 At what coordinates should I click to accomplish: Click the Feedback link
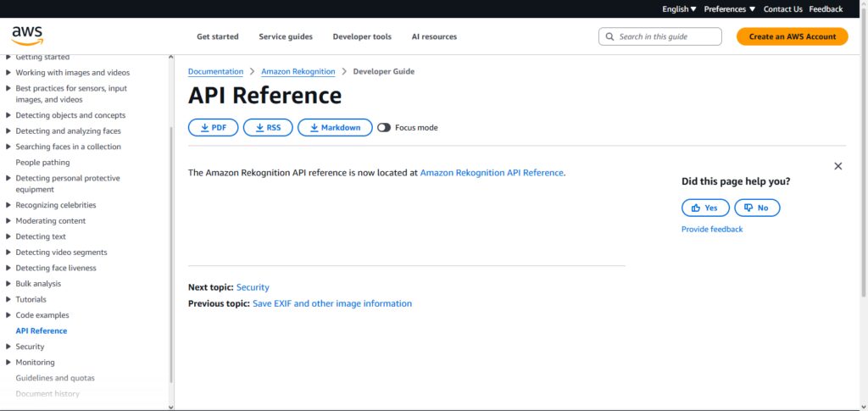click(x=826, y=8)
